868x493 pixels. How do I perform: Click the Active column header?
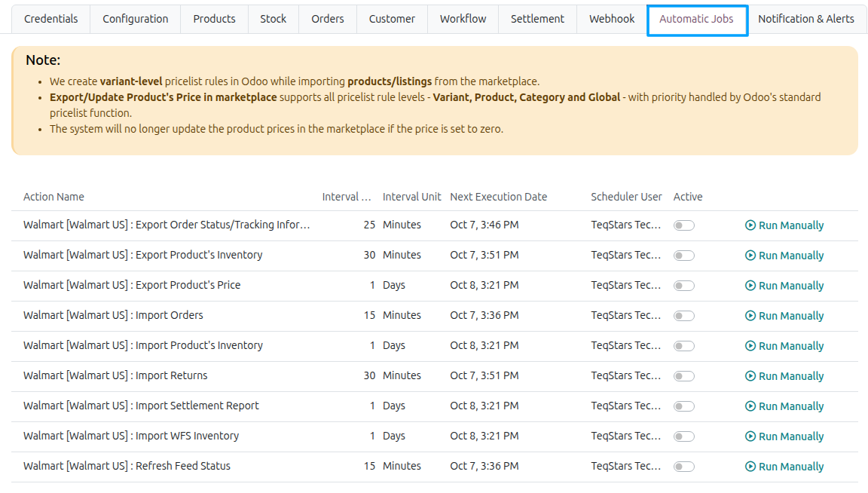pyautogui.click(x=687, y=197)
